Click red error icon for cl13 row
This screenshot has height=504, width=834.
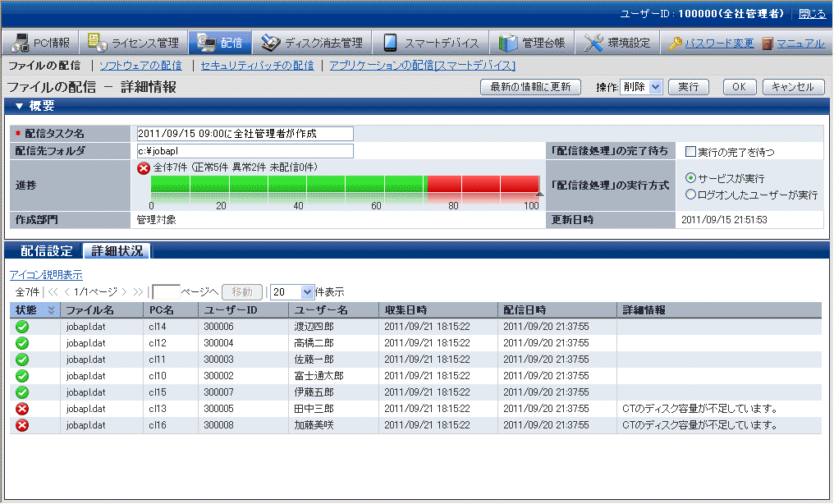tap(23, 409)
